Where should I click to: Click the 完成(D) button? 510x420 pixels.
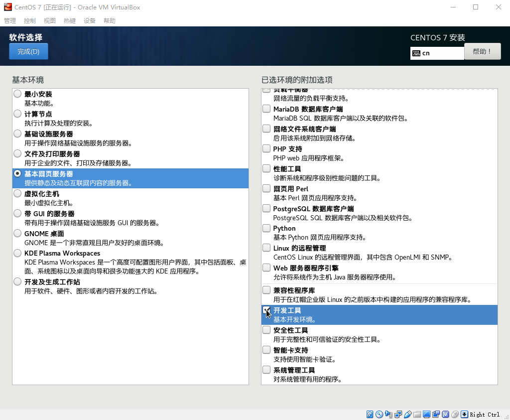[x=28, y=51]
